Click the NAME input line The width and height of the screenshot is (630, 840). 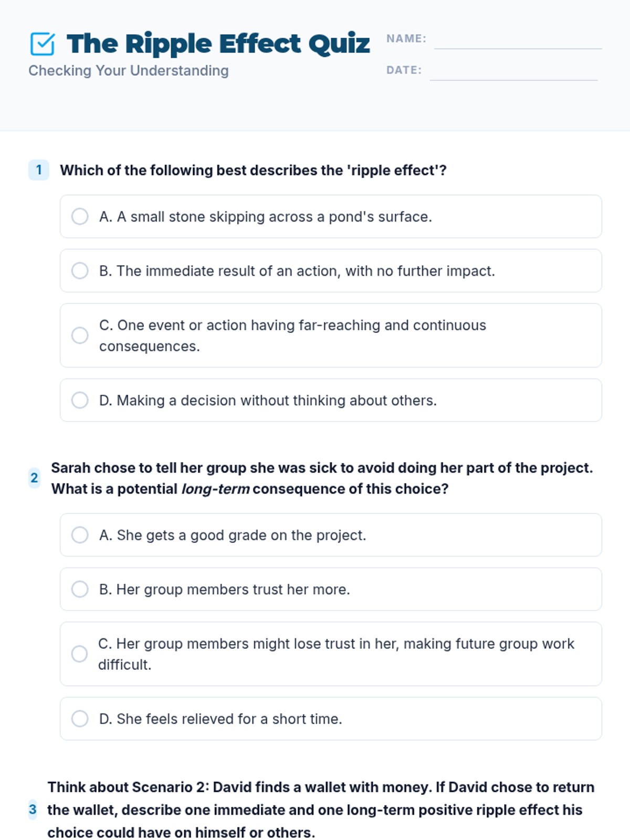(x=518, y=41)
